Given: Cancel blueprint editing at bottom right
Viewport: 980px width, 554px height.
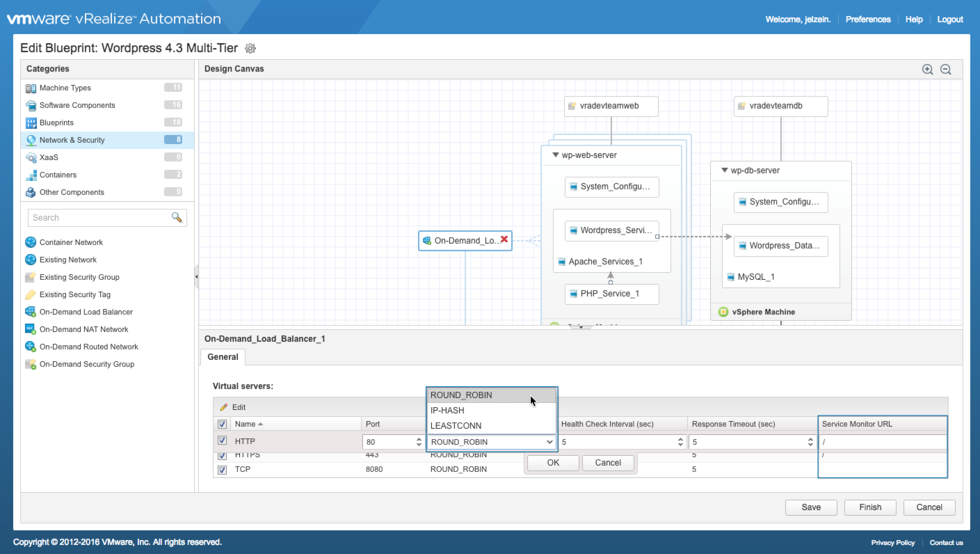Looking at the screenshot, I should coord(929,507).
